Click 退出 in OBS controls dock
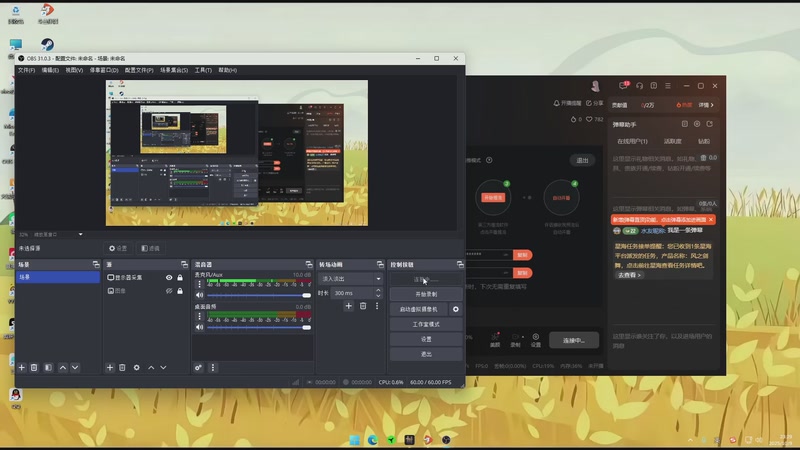 pyautogui.click(x=426, y=354)
